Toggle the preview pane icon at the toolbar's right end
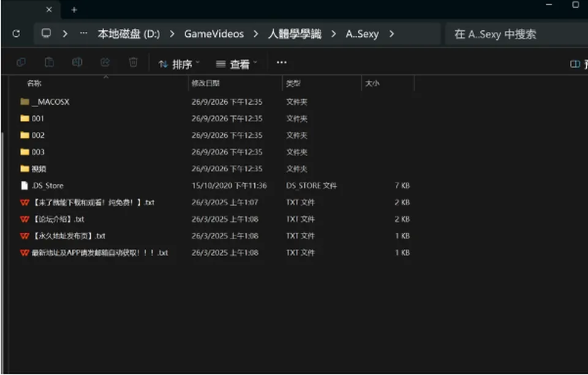 [575, 64]
